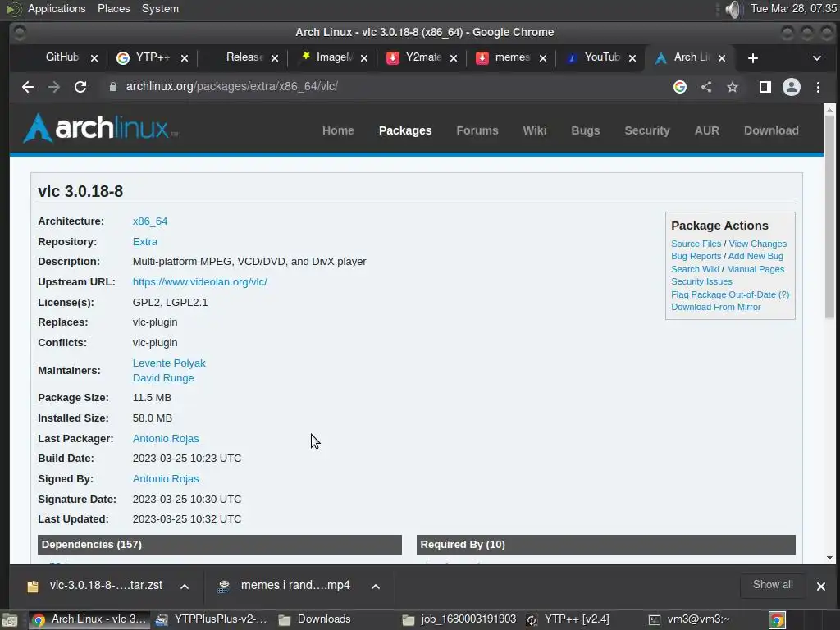Open the side panel icon

(765, 87)
